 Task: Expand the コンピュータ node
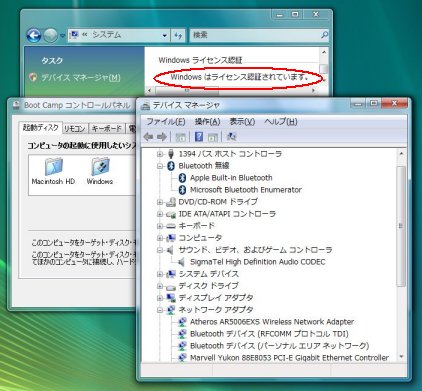pyautogui.click(x=160, y=238)
